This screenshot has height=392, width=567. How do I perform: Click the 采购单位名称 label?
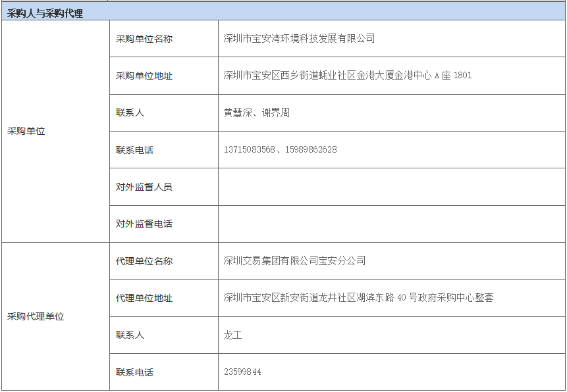pos(144,39)
